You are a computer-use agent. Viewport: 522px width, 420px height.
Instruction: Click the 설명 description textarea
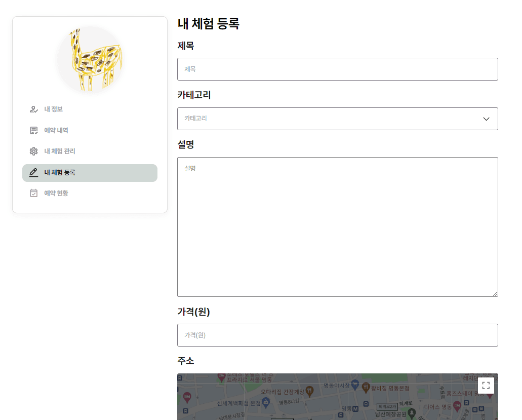[x=337, y=226]
